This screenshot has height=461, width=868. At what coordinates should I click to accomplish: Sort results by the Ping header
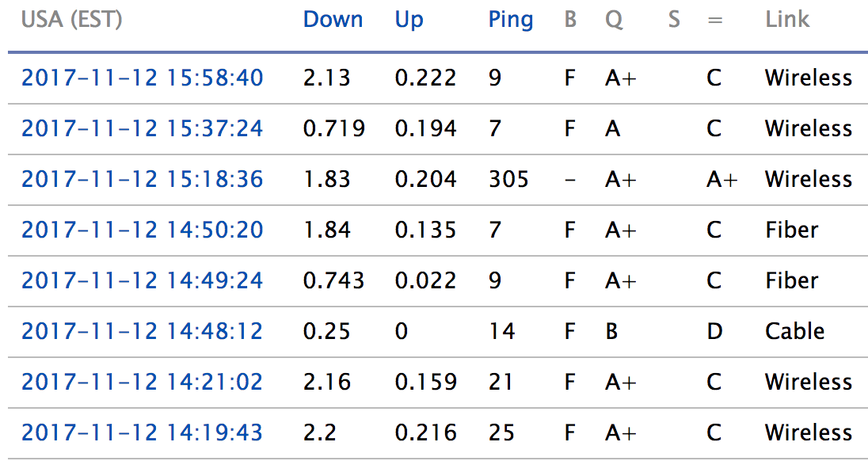coord(510,20)
